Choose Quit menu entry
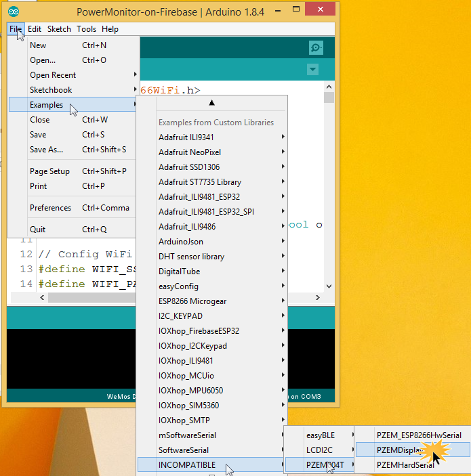471x476 pixels. pyautogui.click(x=73, y=230)
